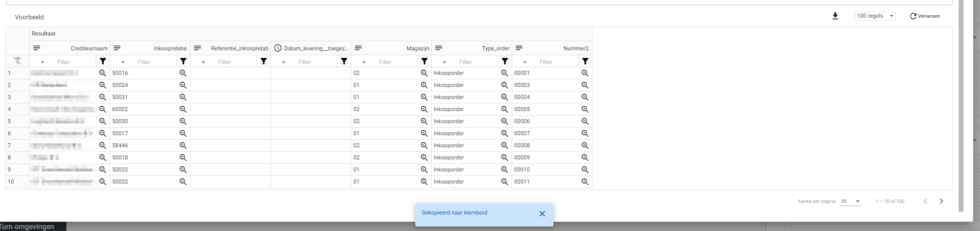Click the clock icon on Datum_levering column
Screen dimensions: 980x231
[278, 48]
